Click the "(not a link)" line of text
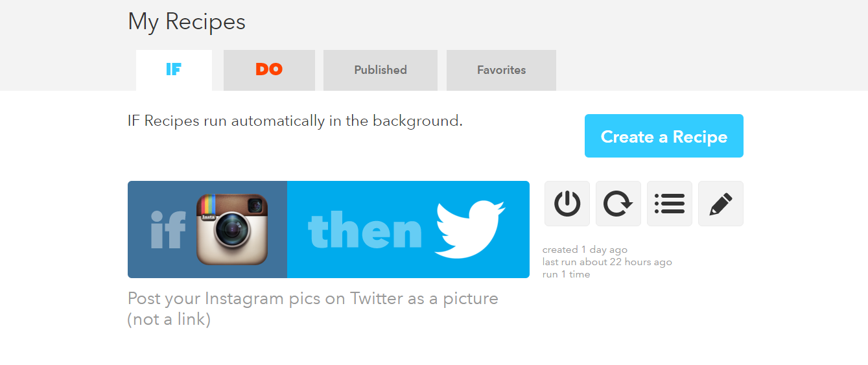The width and height of the screenshot is (868, 365). [169, 320]
